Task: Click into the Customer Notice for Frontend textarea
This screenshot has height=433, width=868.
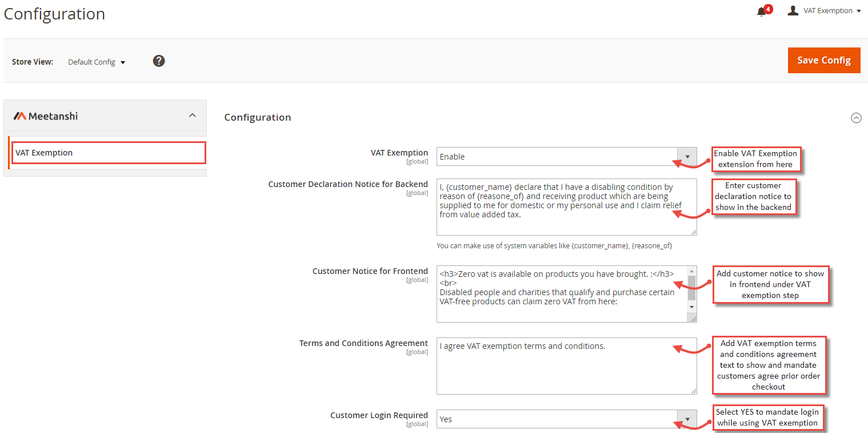Action: (x=562, y=294)
